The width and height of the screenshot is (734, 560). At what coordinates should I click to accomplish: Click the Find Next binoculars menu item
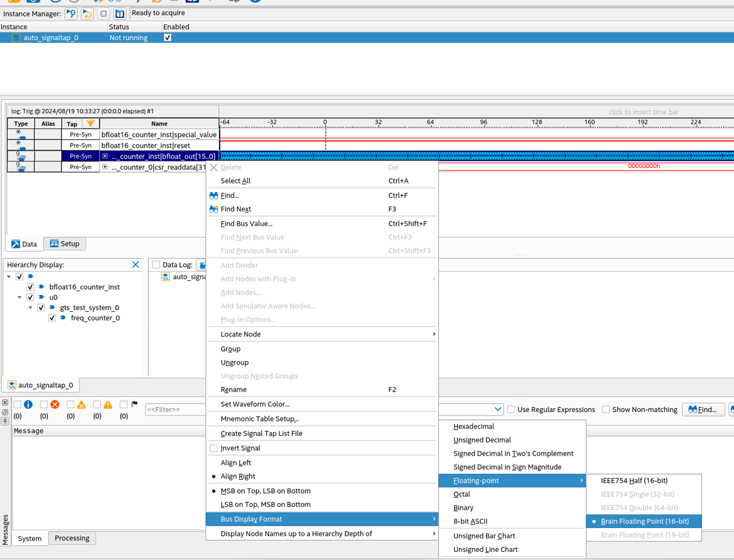(x=235, y=209)
